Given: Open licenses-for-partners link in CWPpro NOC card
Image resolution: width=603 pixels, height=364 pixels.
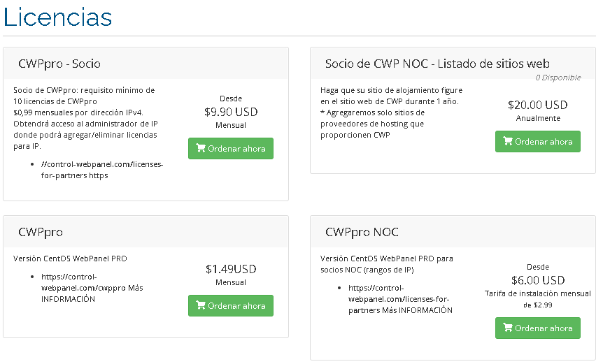Looking at the screenshot, I should 400,299.
